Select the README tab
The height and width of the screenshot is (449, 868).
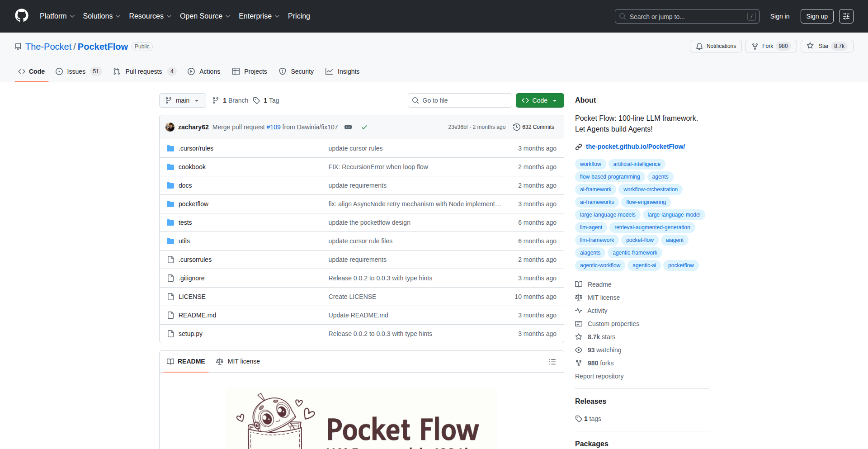186,362
